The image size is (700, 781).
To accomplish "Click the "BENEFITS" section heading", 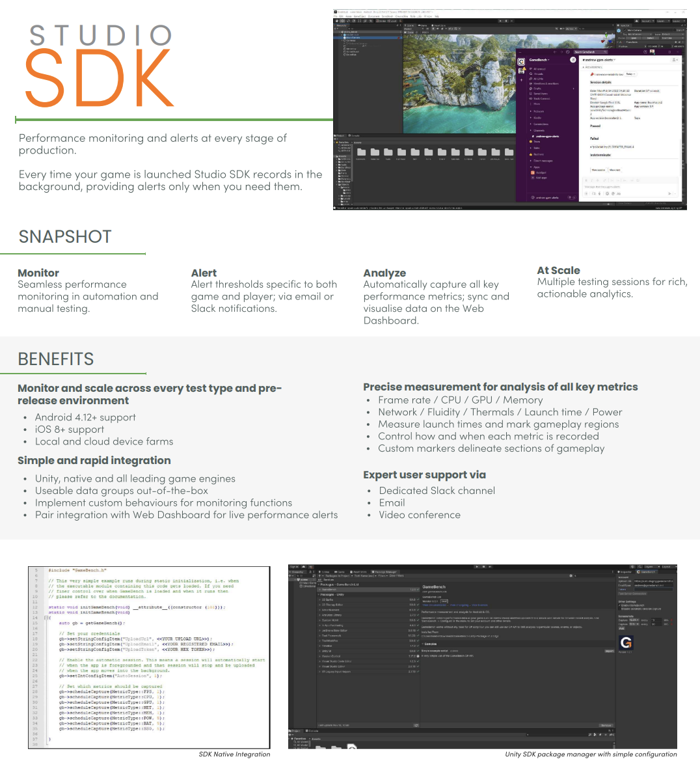I will point(56,359).
